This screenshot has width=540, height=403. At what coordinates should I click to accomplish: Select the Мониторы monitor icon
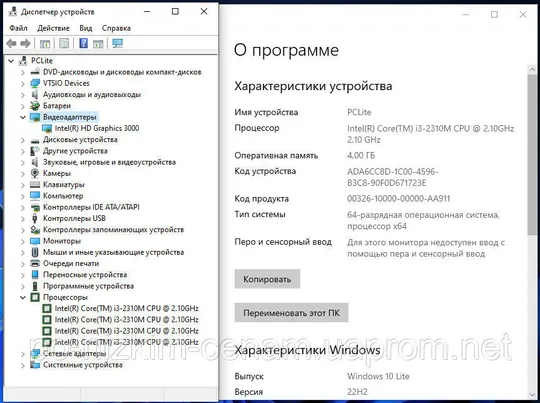click(35, 241)
